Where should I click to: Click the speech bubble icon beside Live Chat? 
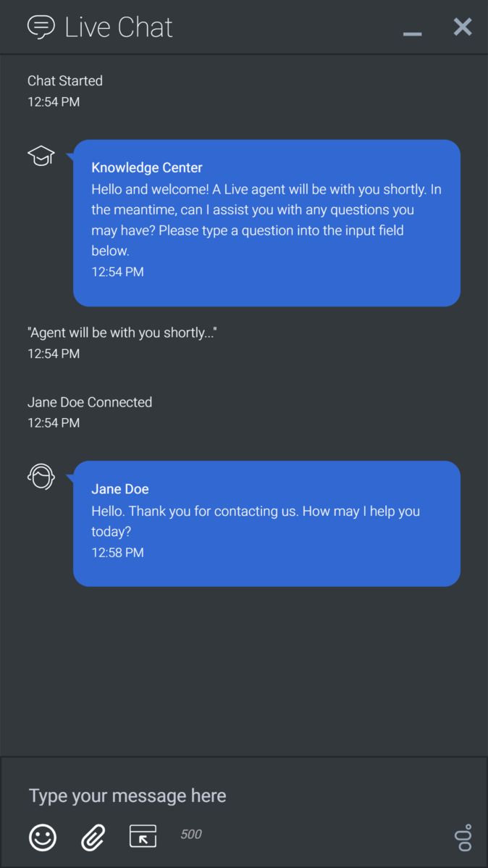coord(41,27)
